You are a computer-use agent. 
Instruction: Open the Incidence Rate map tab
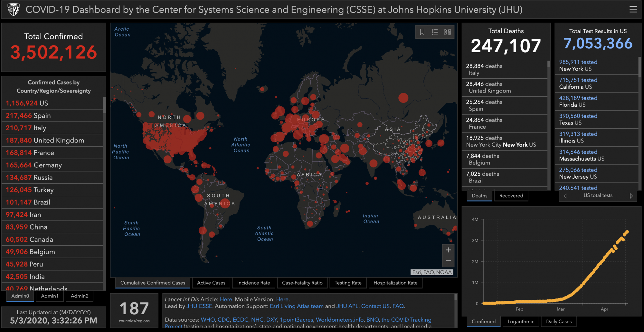point(253,283)
